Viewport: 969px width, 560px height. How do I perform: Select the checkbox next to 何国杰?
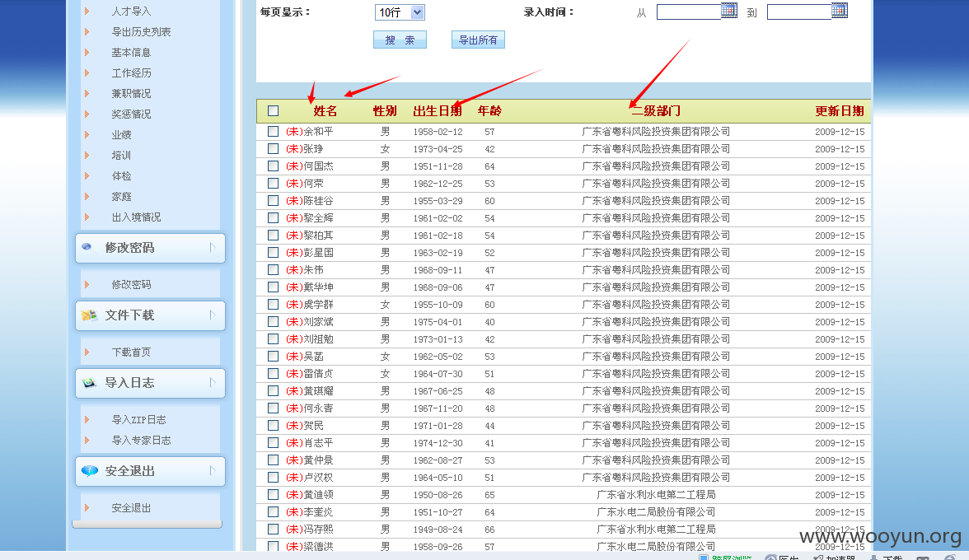tap(274, 166)
